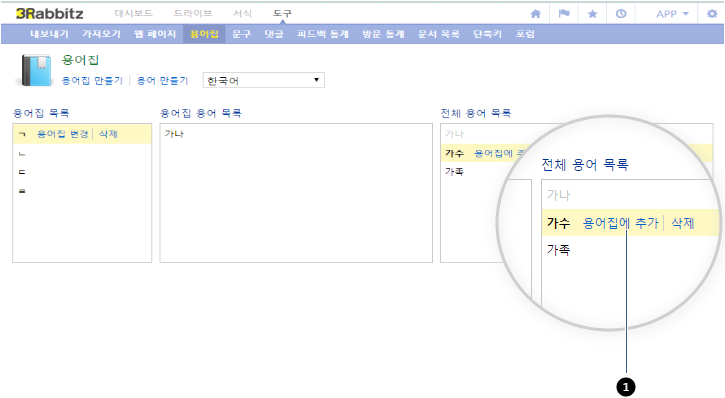Screen dimensions: 725x398
Task: Expand the APP dropdown menu
Action: click(x=672, y=14)
